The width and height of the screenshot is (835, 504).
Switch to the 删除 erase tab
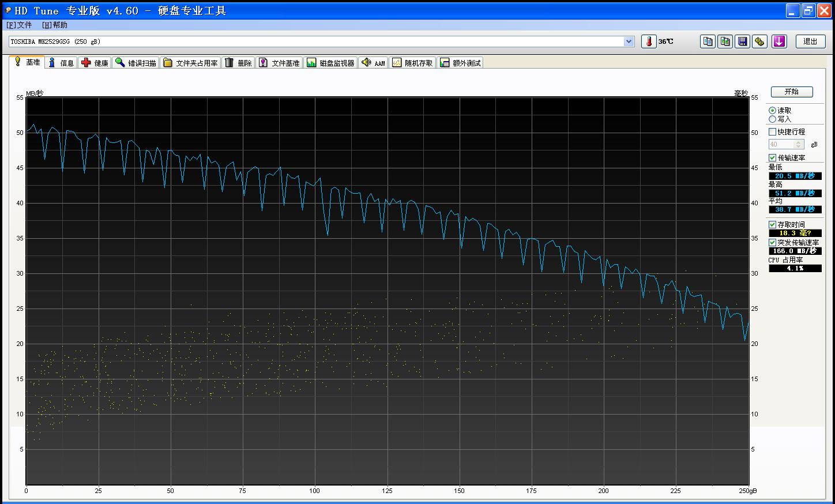(238, 63)
